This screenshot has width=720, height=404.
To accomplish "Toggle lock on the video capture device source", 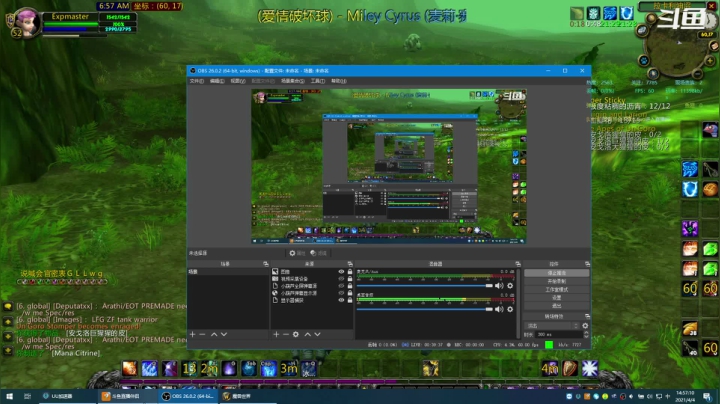I will 350,279.
